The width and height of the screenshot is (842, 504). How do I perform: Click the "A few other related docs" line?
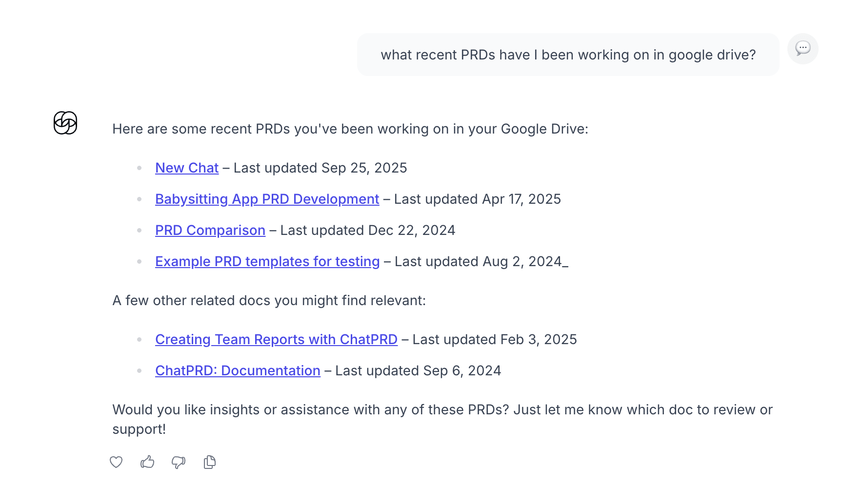click(269, 300)
